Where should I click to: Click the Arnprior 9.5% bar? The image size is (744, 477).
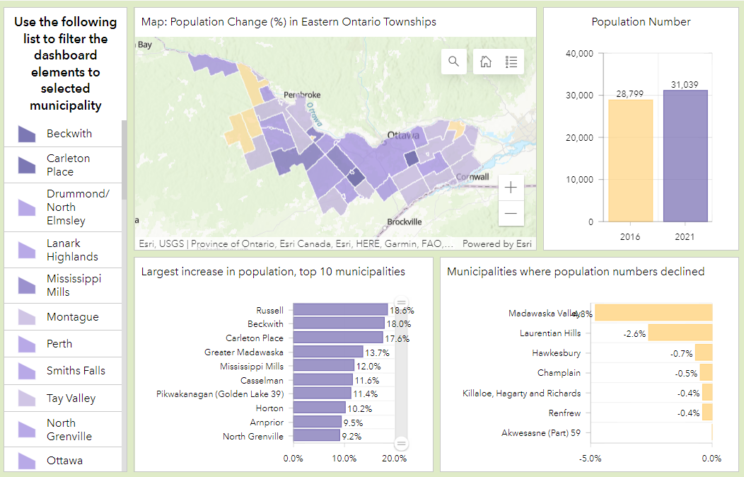pos(317,421)
